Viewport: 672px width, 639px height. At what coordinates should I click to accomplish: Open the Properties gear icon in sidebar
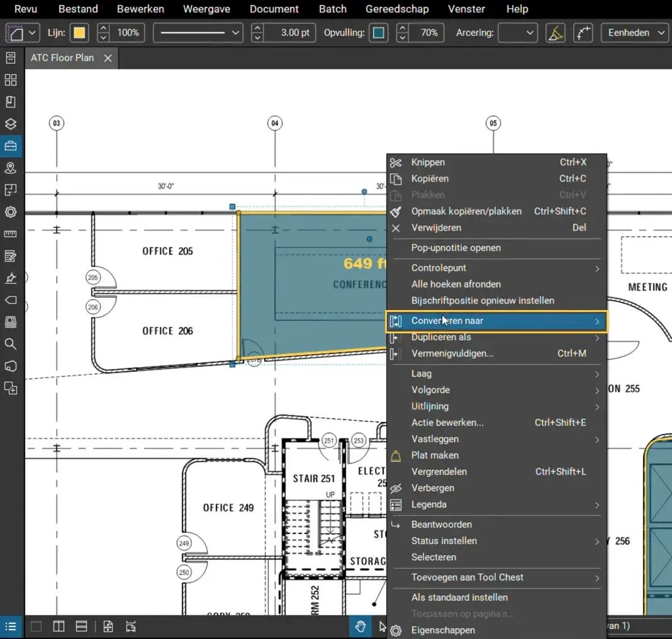[11, 212]
